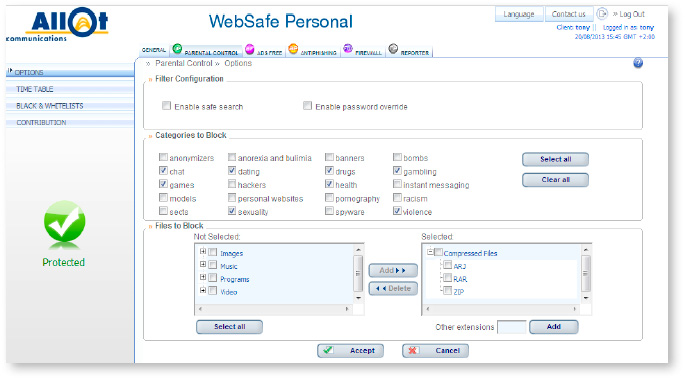Viewport: 685px width, 378px height.
Task: Check the RAR box under Compressed Files
Action: pyautogui.click(x=448, y=278)
